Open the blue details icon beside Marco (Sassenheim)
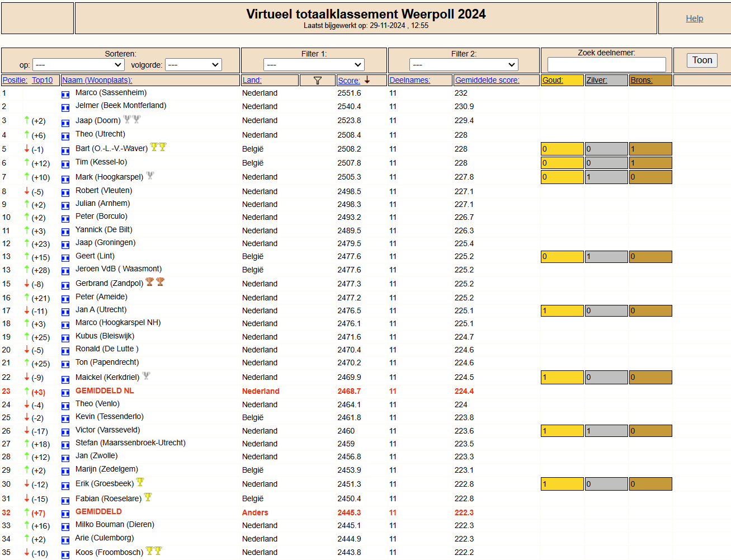731x560 pixels. click(65, 95)
